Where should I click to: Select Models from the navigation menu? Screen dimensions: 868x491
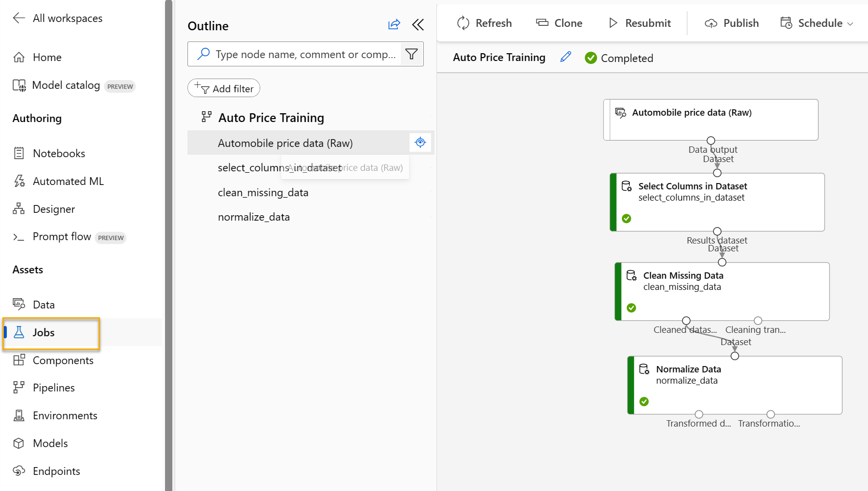(19, 443)
